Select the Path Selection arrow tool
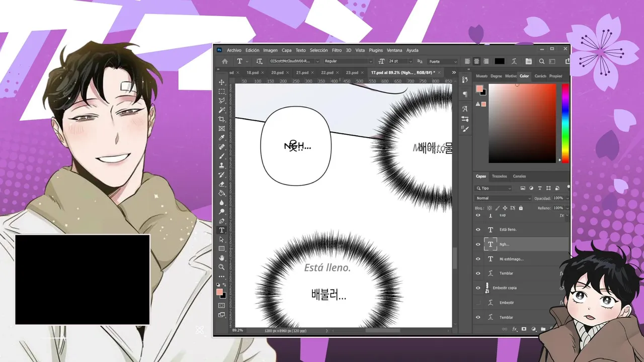Viewport: 644px width, 362px height. pyautogui.click(x=221, y=239)
